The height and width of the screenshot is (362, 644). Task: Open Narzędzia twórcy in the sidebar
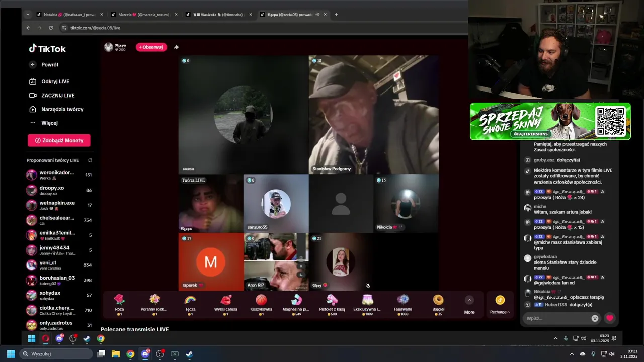(56, 109)
